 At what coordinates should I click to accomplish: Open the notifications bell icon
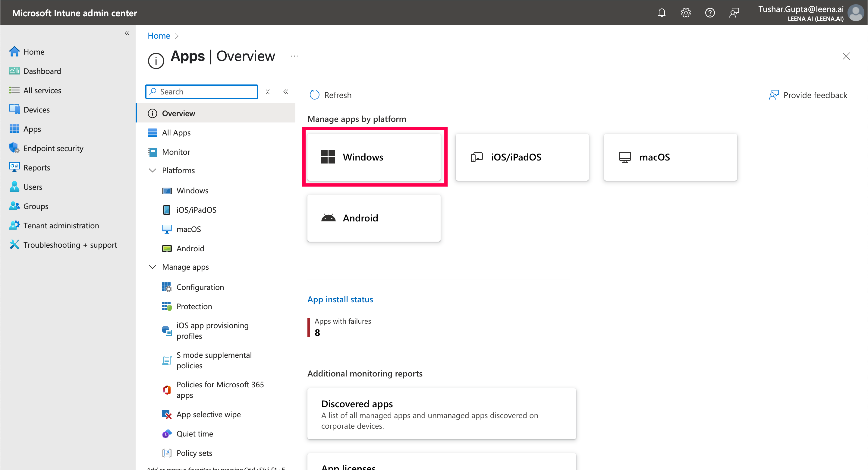[x=662, y=13]
